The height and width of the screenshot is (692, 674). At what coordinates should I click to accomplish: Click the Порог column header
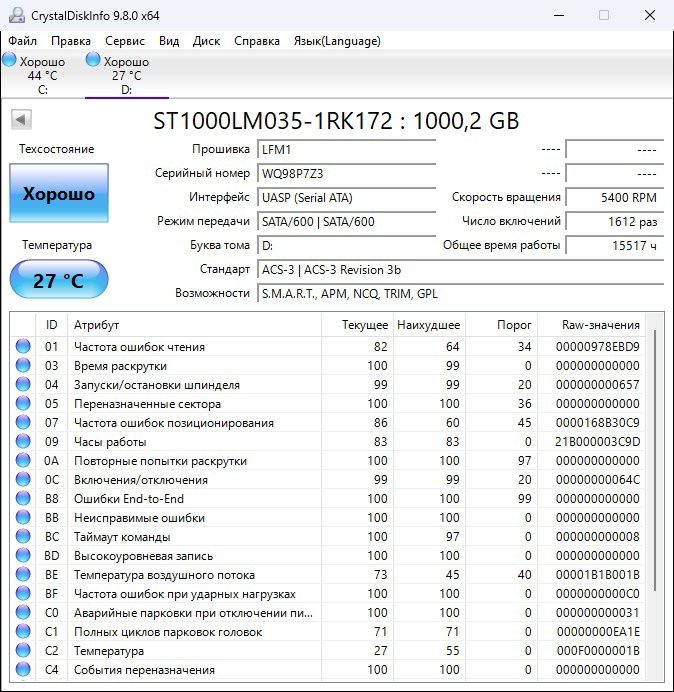501,325
